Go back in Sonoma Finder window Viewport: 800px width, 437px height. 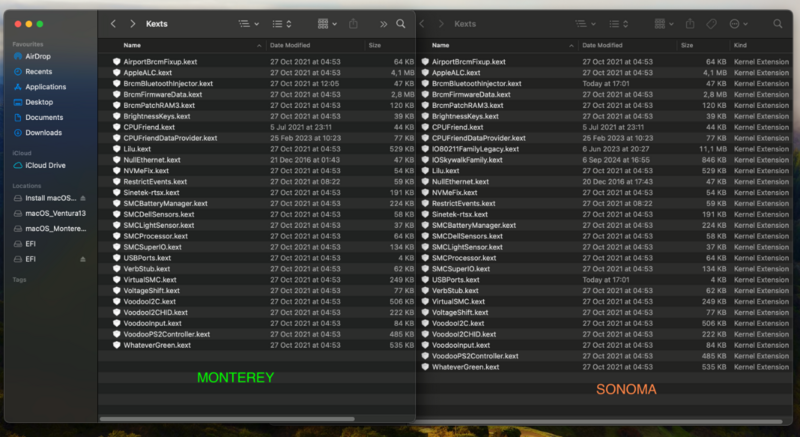pos(421,24)
